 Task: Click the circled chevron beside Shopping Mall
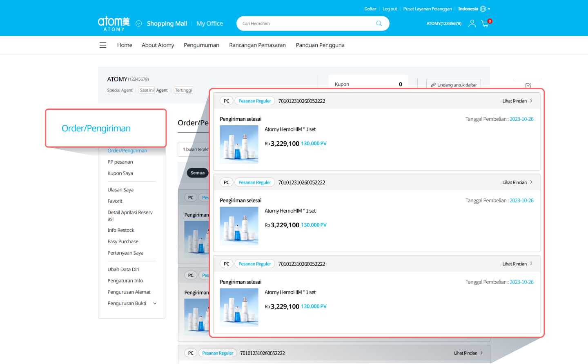tap(139, 24)
